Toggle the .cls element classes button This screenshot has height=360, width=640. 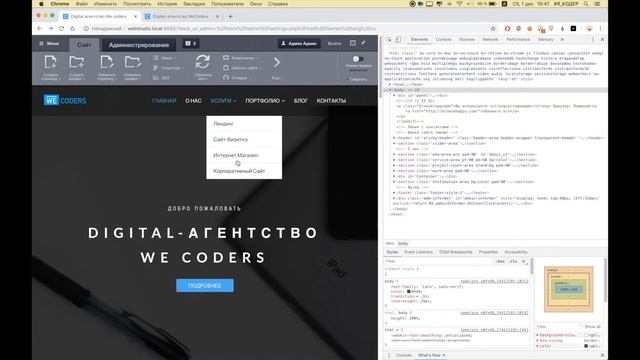pos(513,261)
